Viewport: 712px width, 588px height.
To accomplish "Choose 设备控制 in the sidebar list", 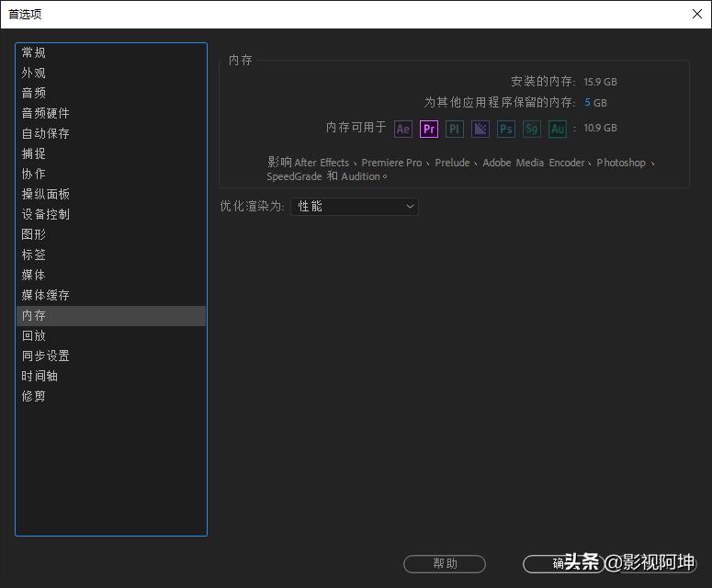I will (x=111, y=214).
